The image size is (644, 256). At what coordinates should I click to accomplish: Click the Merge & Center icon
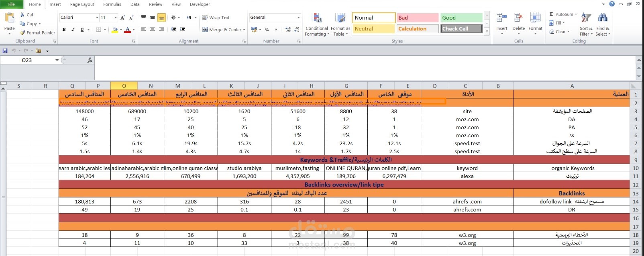coord(205,30)
